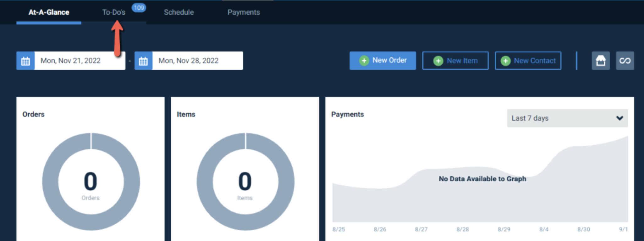
Task: Click the Orders donut chart
Action: (91, 182)
